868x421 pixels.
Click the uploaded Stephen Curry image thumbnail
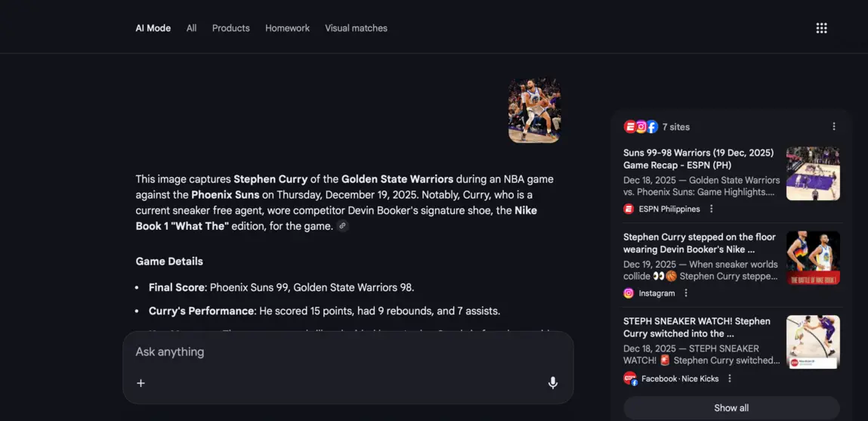(534, 110)
